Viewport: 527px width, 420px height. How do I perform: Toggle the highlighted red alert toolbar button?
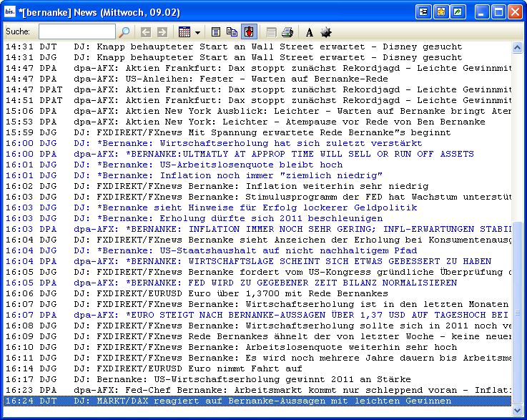pos(249,32)
